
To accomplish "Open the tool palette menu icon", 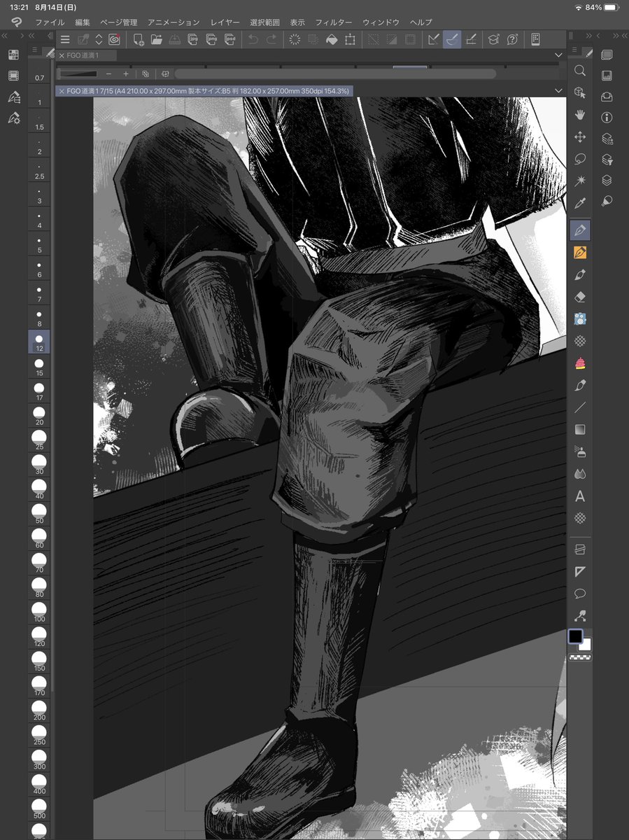I will pos(573,49).
